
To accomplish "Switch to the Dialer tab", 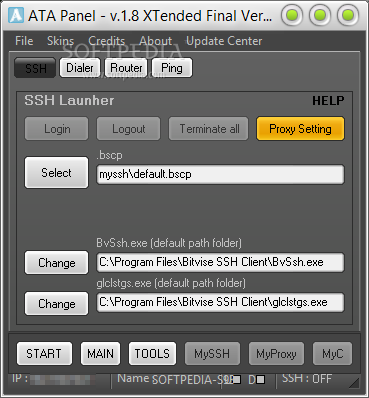I will [80, 68].
